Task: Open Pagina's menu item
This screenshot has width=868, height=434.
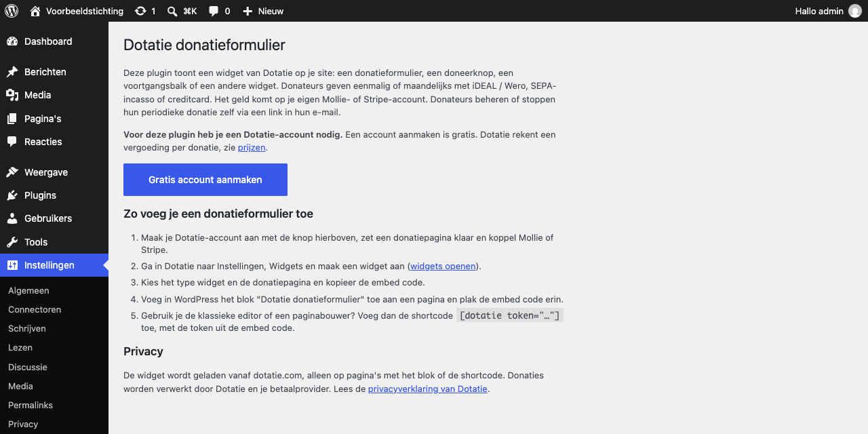Action: (54, 119)
